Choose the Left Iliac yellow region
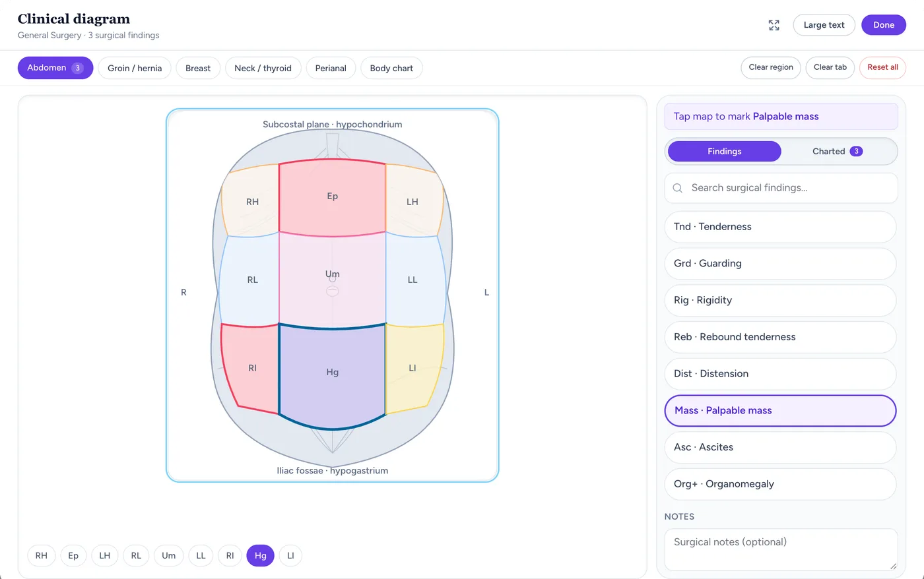 coord(413,368)
